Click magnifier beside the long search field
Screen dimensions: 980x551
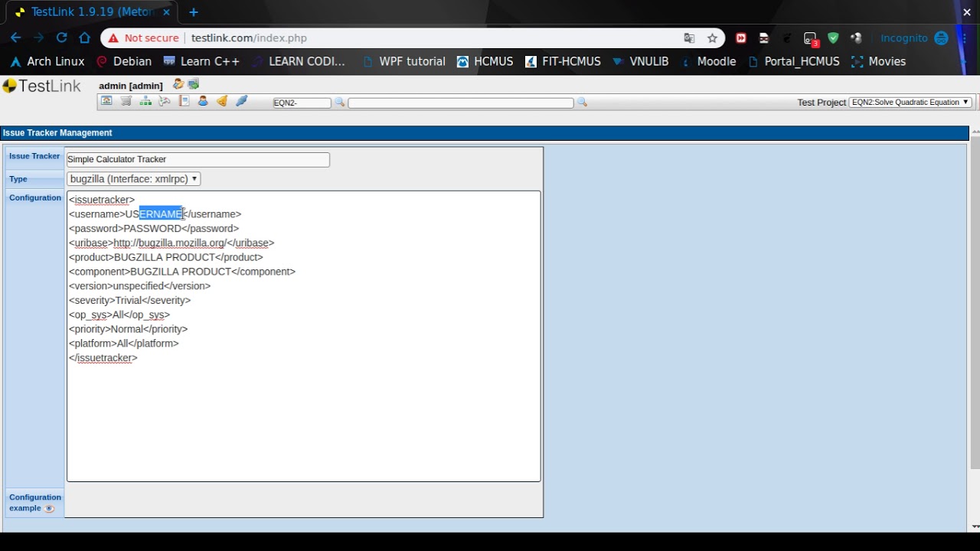[x=582, y=102]
